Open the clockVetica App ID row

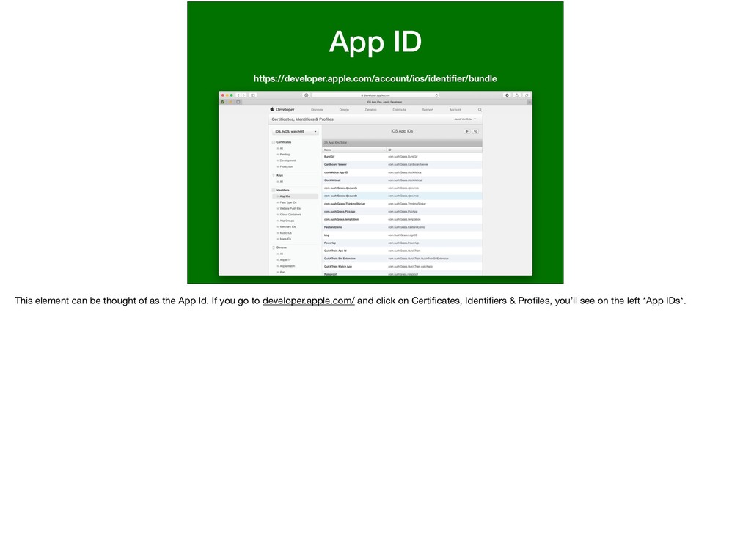(403, 172)
